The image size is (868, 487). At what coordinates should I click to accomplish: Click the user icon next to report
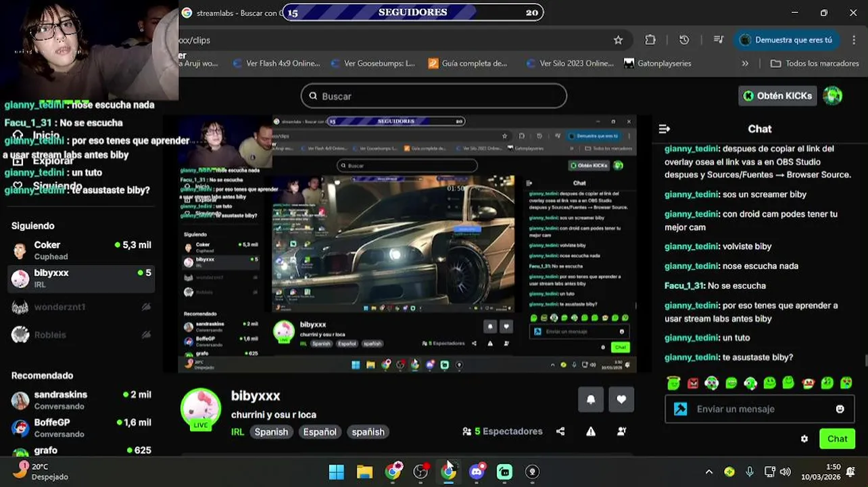pyautogui.click(x=621, y=432)
